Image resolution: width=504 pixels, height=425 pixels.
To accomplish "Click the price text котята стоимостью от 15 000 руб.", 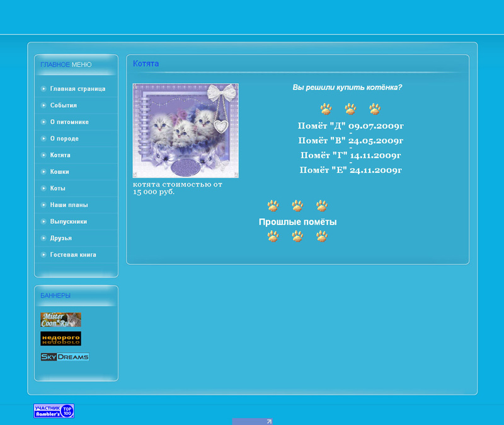I will pos(178,188).
